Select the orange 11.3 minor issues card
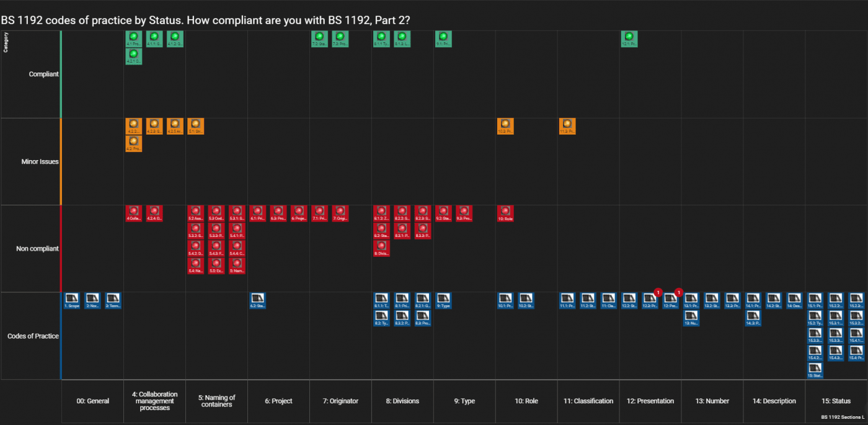Viewport: 868px width, 425px height. click(x=567, y=127)
